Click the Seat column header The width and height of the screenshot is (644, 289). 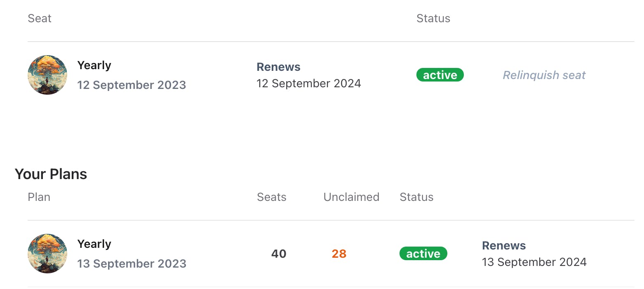(40, 19)
